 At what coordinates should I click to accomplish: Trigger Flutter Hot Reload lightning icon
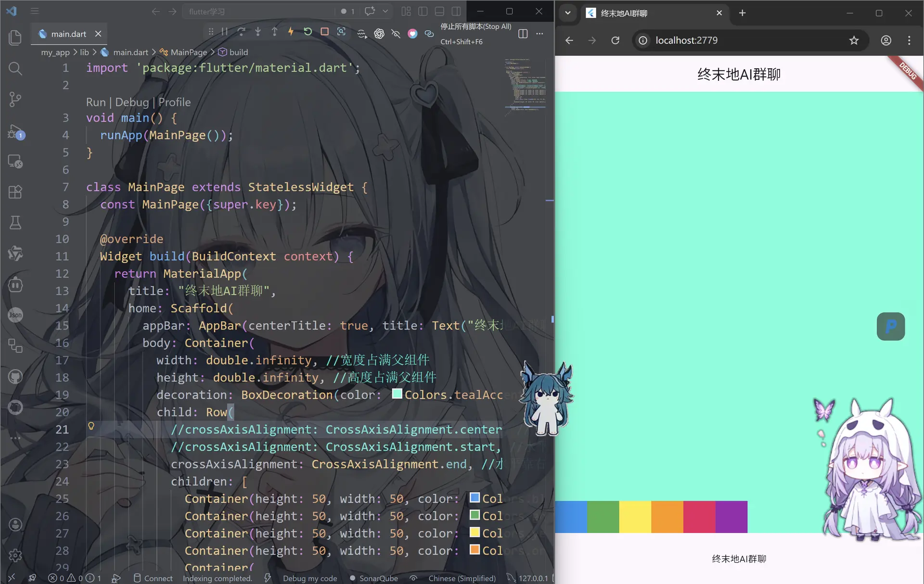[x=291, y=32]
